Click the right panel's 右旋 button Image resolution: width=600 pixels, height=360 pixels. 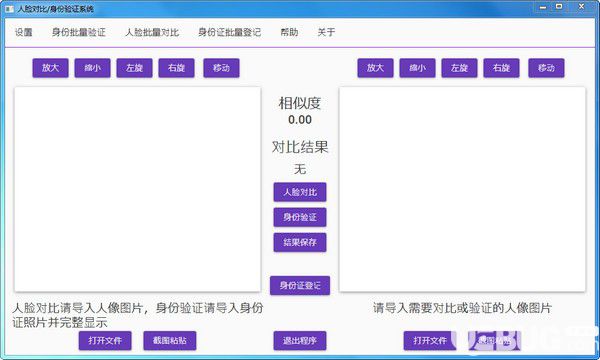point(501,68)
